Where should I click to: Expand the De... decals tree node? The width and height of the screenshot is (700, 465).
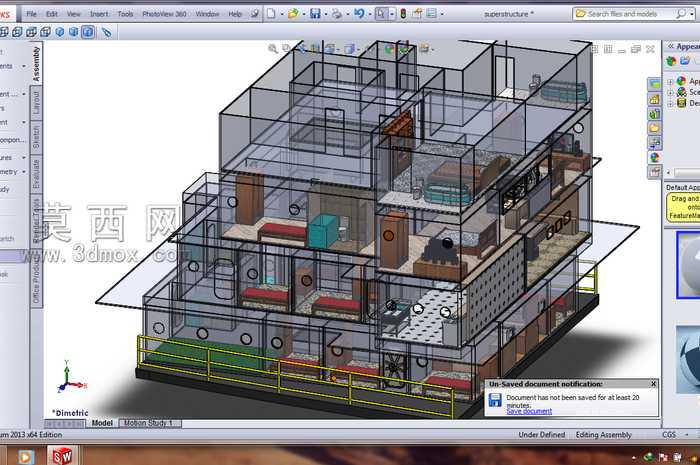(670, 104)
